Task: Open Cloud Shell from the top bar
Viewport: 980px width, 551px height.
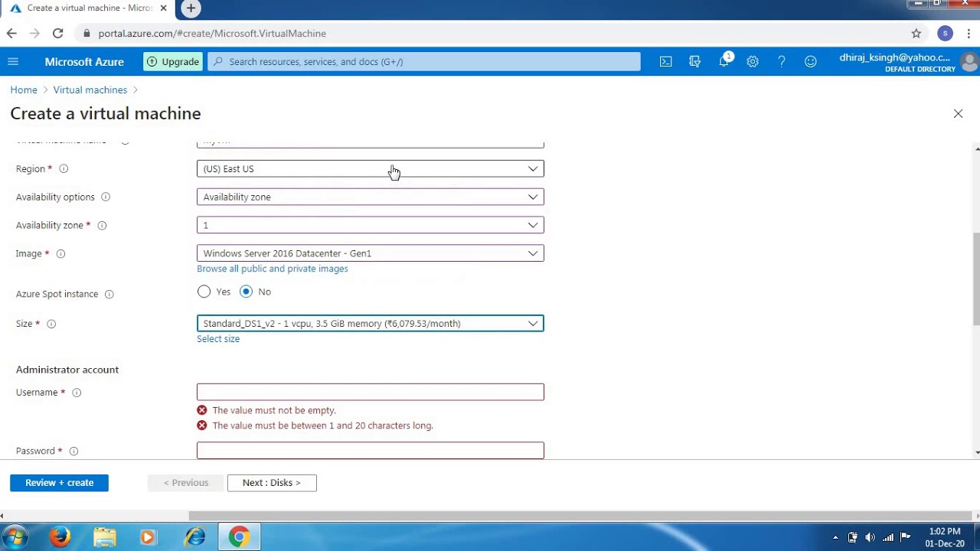Action: (x=666, y=61)
